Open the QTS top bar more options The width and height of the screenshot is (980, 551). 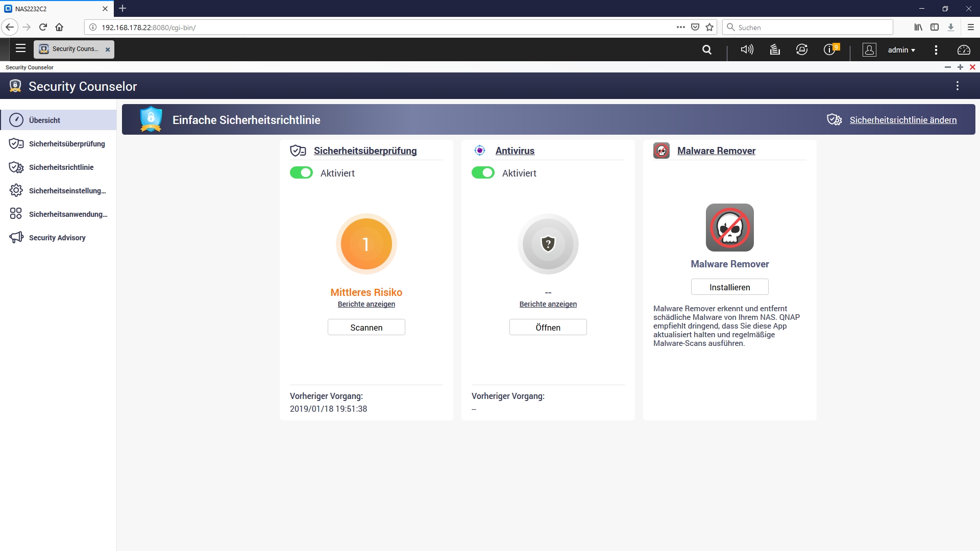pos(936,50)
